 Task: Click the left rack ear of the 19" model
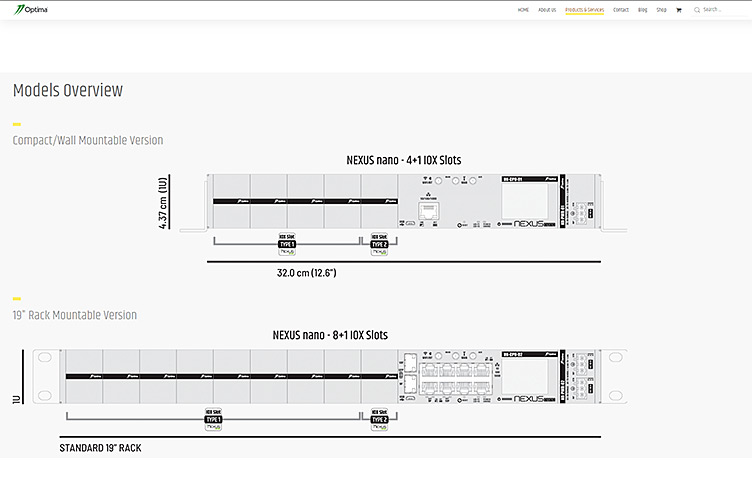tap(46, 376)
